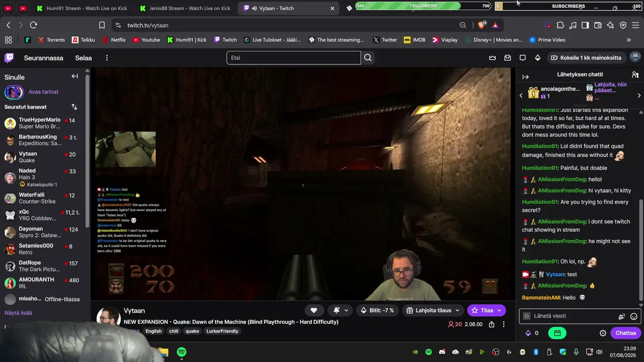644x362 pixels.
Task: Open the browser sidebar panel icon
Action: tap(585, 25)
